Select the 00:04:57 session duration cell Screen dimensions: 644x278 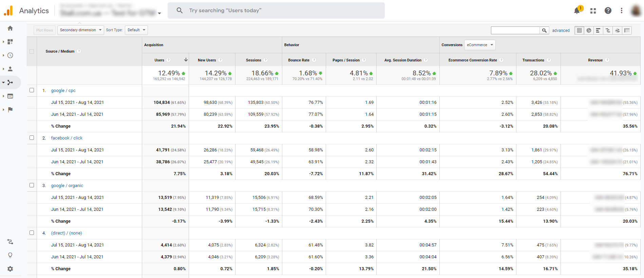(408, 245)
